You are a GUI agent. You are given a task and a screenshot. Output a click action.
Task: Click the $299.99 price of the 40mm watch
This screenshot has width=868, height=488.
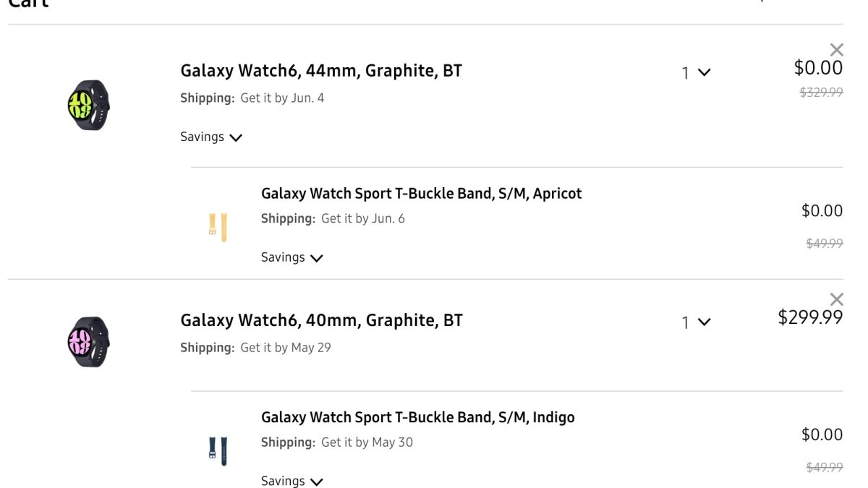point(810,317)
